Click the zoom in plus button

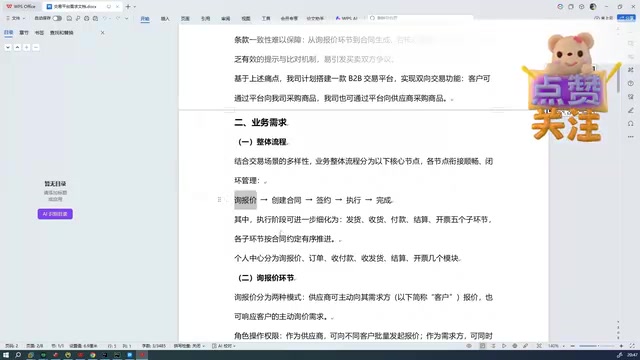621,346
